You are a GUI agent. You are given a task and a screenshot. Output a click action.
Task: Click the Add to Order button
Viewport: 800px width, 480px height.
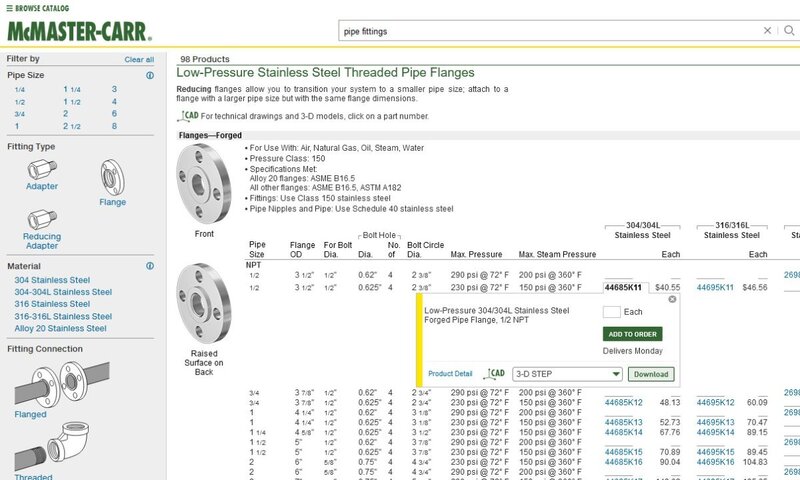(x=633, y=334)
